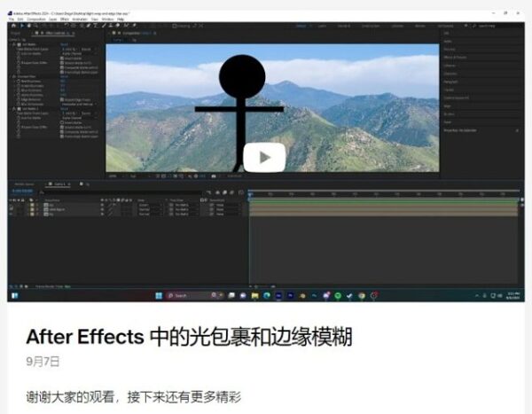Open the Edit menu
Screen dimensions: 532x414
pos(20,20)
